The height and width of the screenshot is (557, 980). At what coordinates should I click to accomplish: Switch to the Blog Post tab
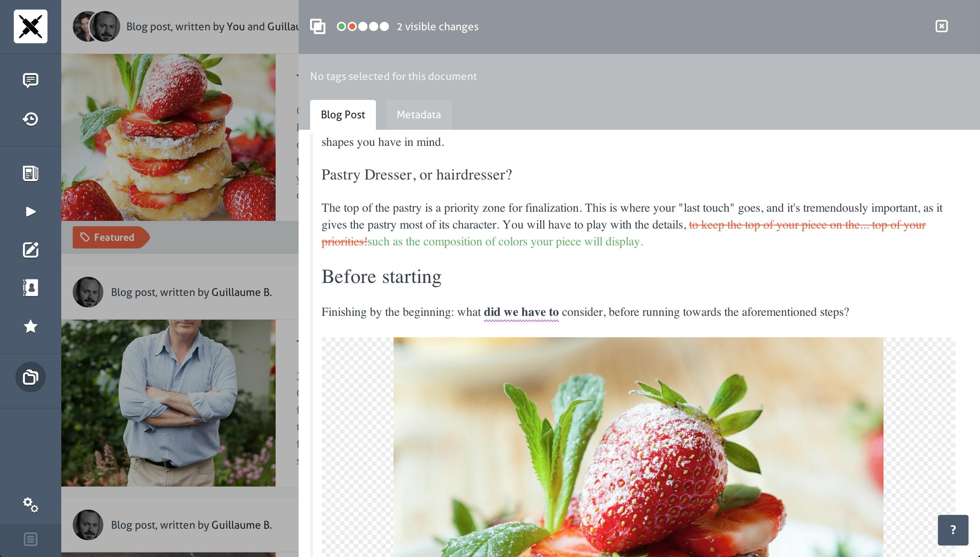(x=343, y=115)
